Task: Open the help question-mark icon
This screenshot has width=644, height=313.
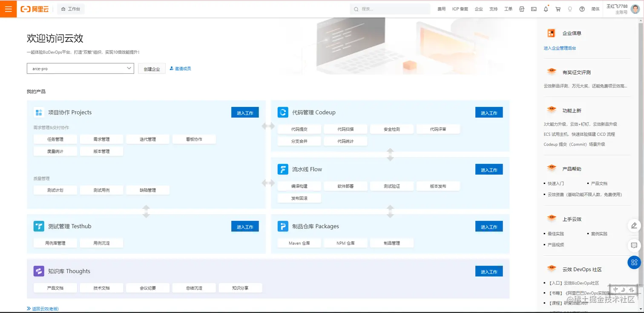Action: tap(582, 9)
